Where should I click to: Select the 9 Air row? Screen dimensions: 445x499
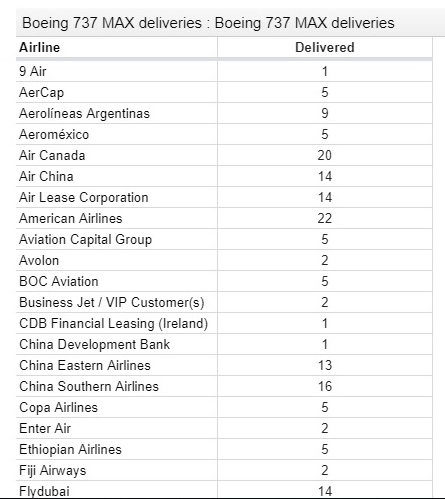(224, 71)
